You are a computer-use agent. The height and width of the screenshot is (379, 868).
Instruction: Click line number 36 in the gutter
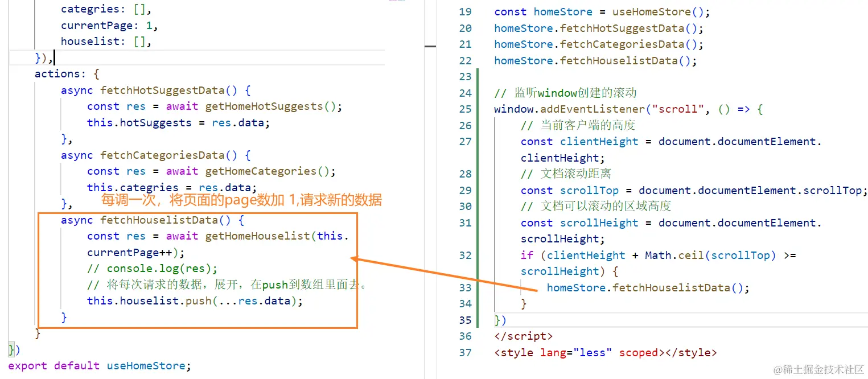coord(465,336)
